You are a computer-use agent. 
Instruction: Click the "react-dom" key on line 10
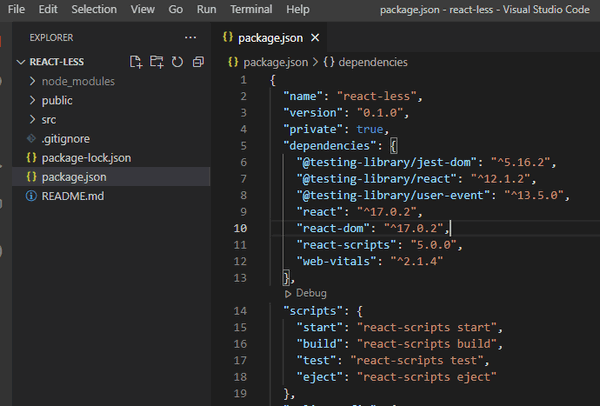tap(333, 228)
